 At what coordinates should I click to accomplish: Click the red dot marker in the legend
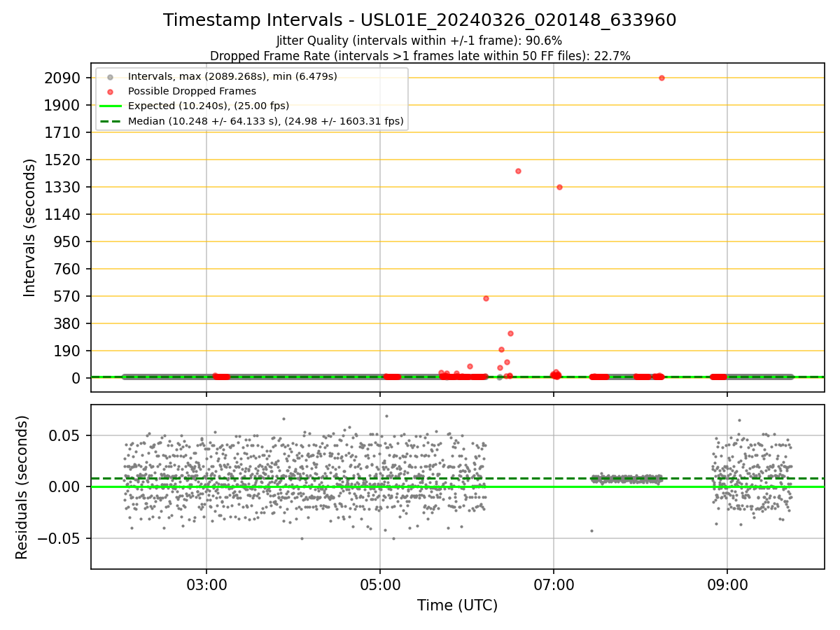(110, 92)
